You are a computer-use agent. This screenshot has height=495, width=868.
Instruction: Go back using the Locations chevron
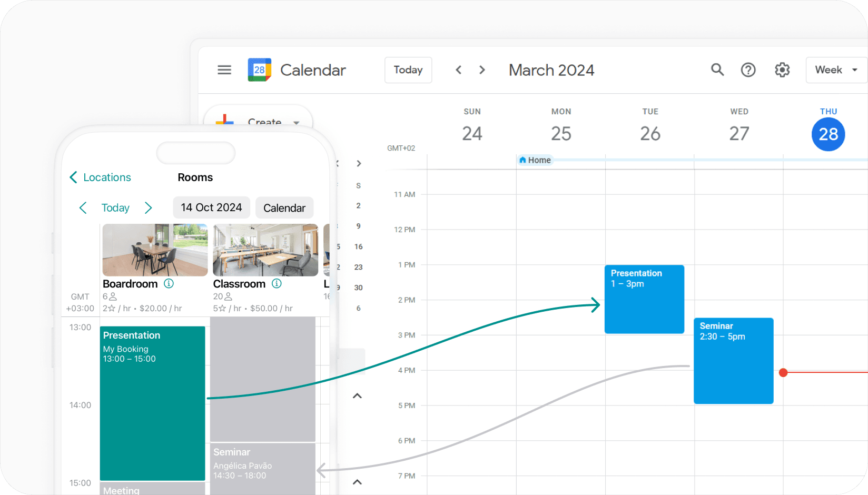(x=74, y=177)
